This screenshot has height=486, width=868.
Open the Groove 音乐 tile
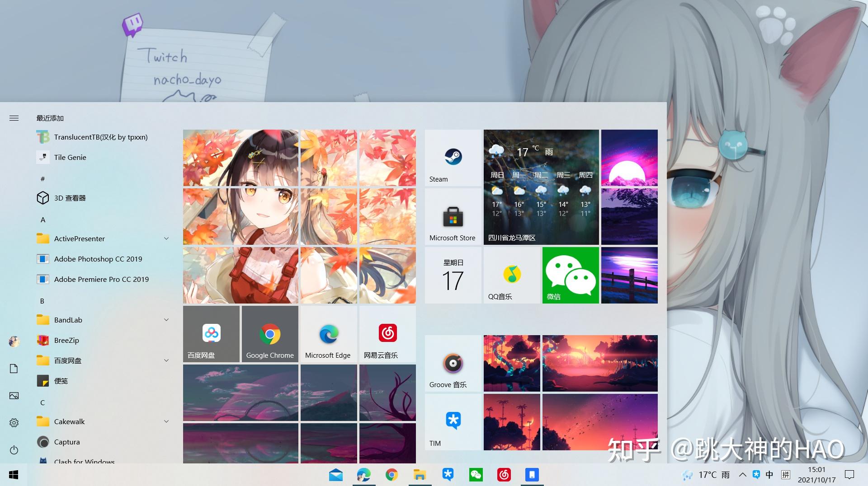pyautogui.click(x=453, y=364)
